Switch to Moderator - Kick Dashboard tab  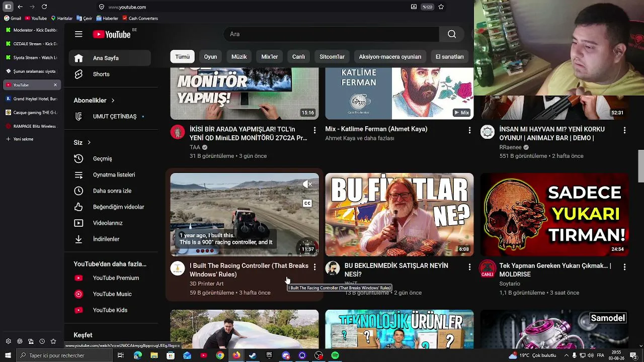coord(32,30)
